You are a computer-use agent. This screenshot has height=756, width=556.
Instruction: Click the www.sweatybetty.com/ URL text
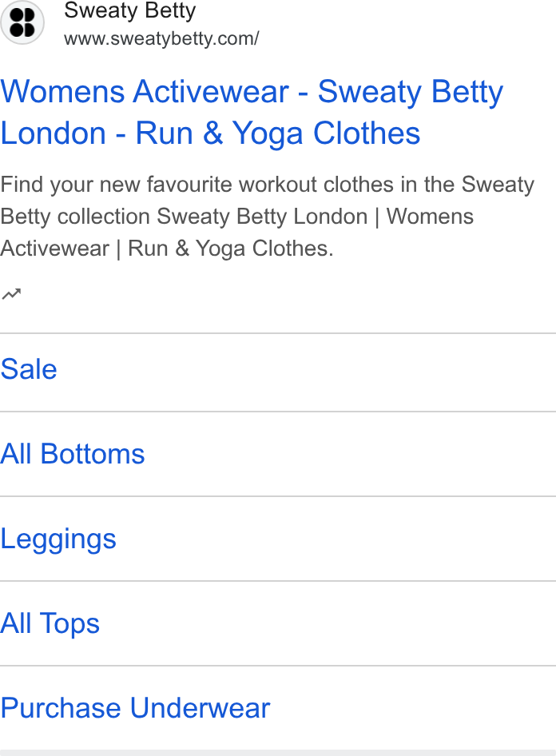pyautogui.click(x=161, y=38)
